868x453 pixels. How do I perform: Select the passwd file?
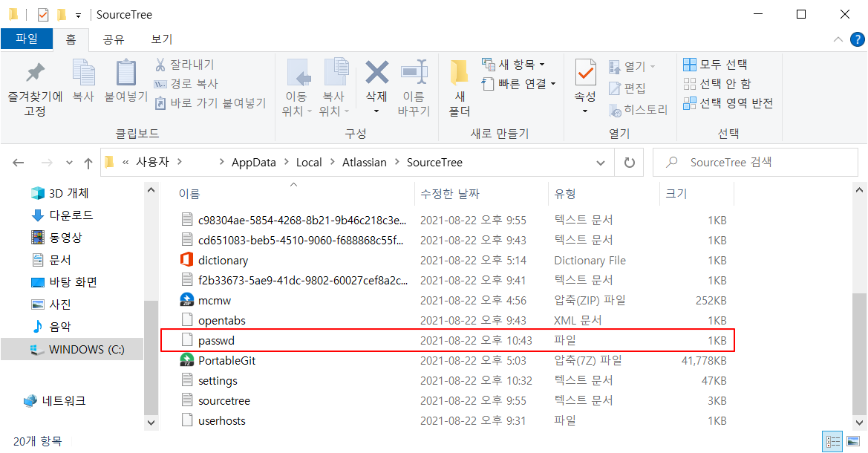(447, 341)
